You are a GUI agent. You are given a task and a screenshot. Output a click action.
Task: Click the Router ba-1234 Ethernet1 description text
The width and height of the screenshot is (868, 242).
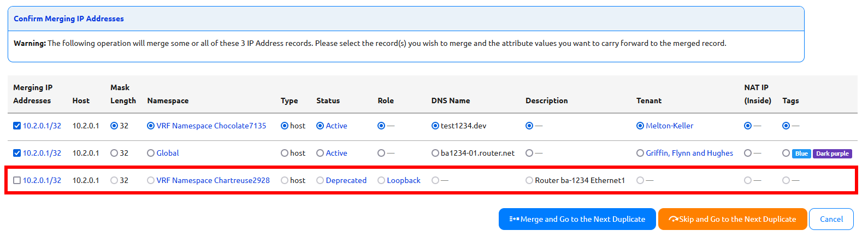click(x=580, y=180)
